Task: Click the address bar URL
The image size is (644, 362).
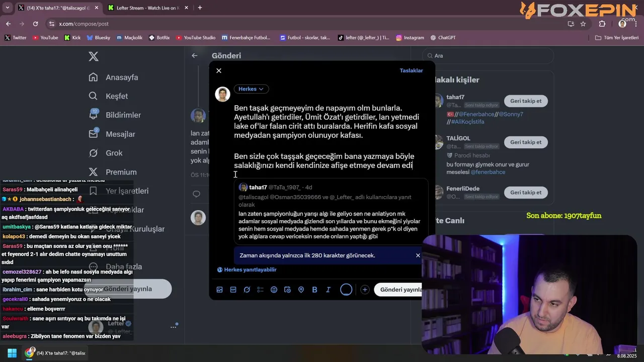Action: tap(84, 24)
